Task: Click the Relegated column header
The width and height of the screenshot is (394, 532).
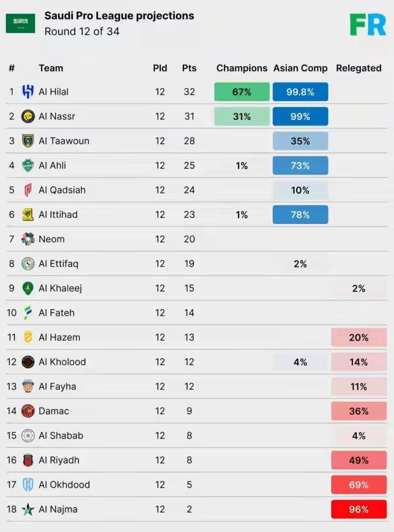Action: pyautogui.click(x=359, y=68)
